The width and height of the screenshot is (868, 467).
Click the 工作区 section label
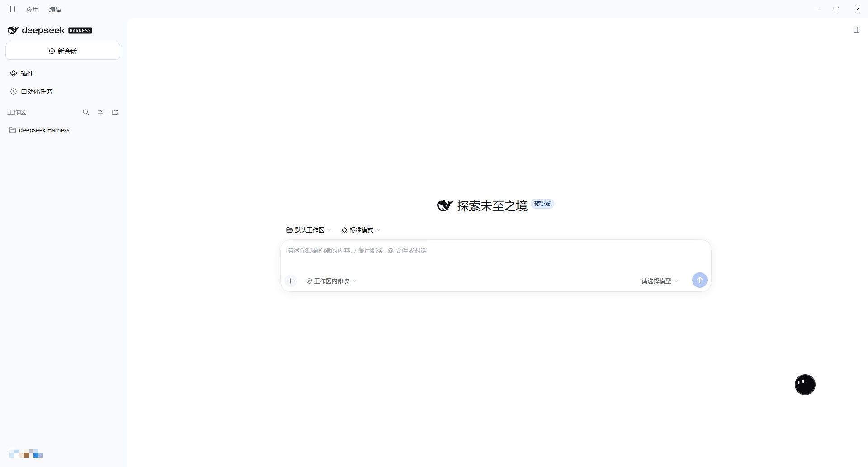point(17,112)
